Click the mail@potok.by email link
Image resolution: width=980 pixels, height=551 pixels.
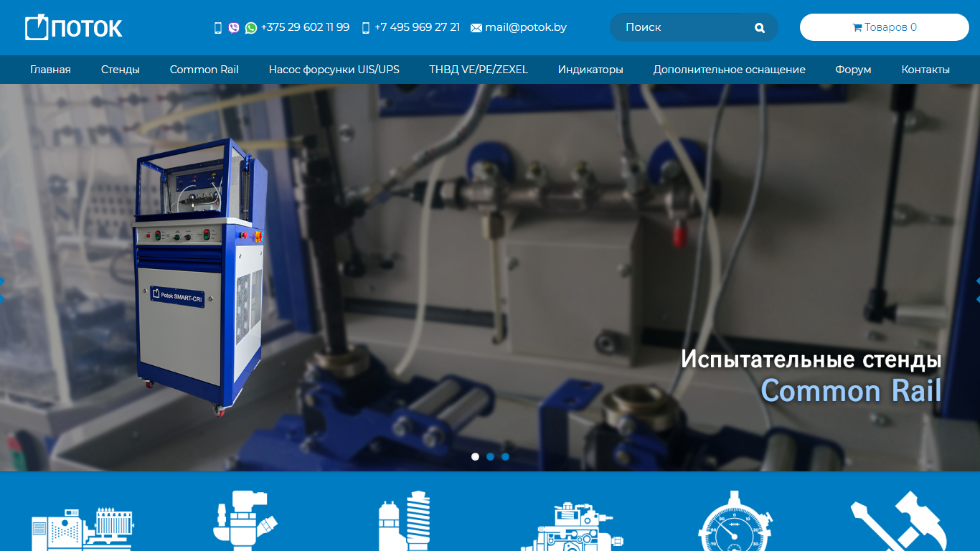click(x=526, y=27)
